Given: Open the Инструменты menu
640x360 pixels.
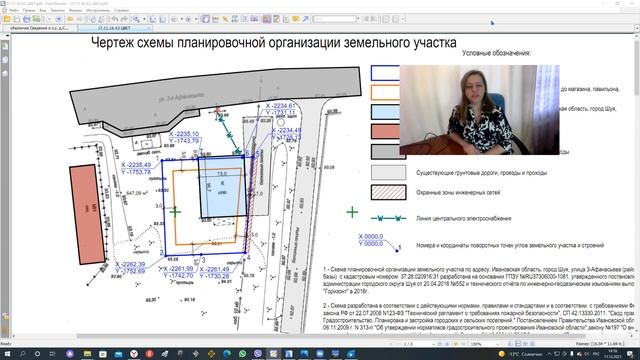Looking at the screenshot, I should coord(98,10).
